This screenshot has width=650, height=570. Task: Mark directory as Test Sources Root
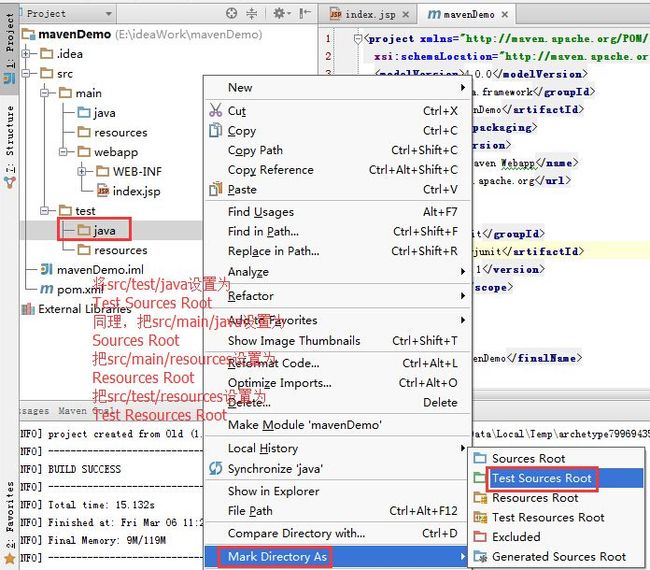tap(556, 478)
